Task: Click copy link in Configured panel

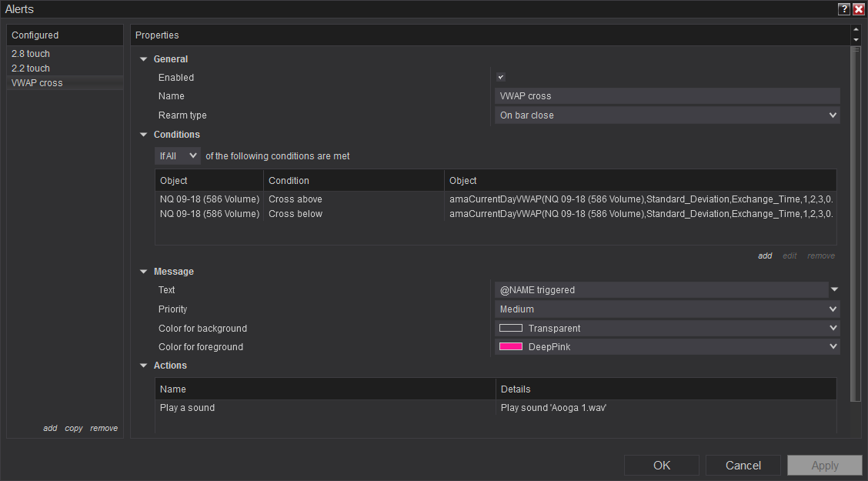Action: point(74,429)
